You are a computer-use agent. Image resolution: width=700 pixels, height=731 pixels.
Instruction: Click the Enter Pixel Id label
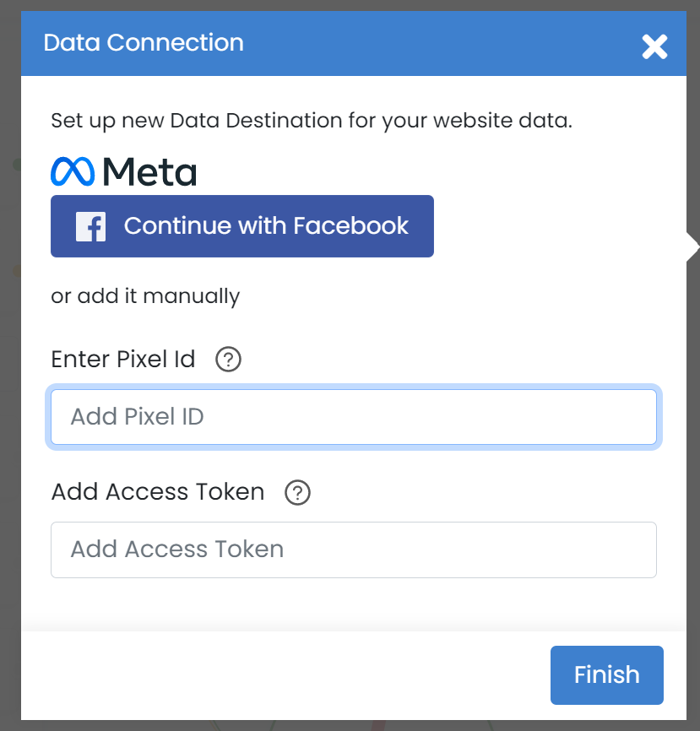(123, 359)
